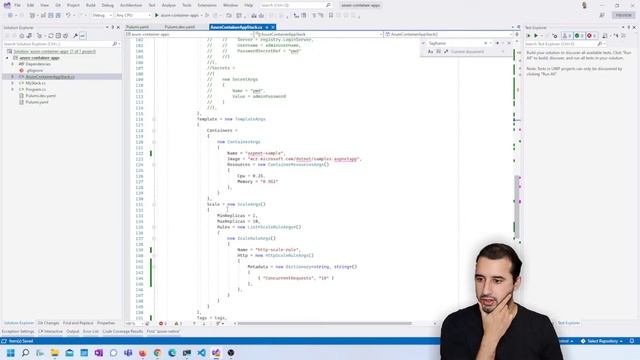Open the Error List bottom tab

click(x=91, y=331)
